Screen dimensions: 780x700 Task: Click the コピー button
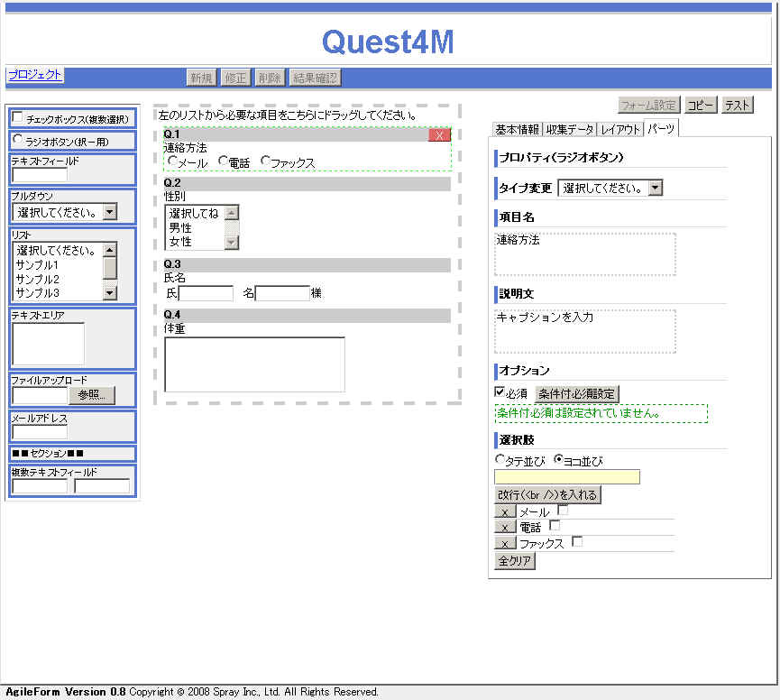click(x=701, y=105)
